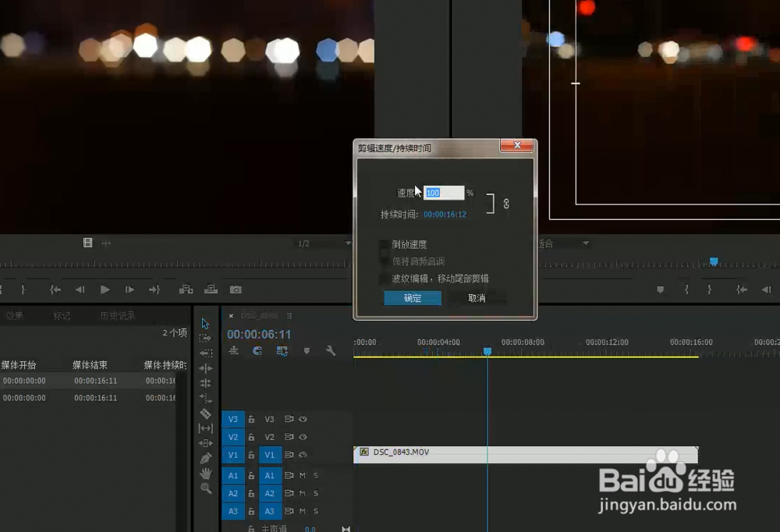This screenshot has height=532, width=780.
Task: Enable the 倒放速度 checkbox
Action: coord(384,244)
